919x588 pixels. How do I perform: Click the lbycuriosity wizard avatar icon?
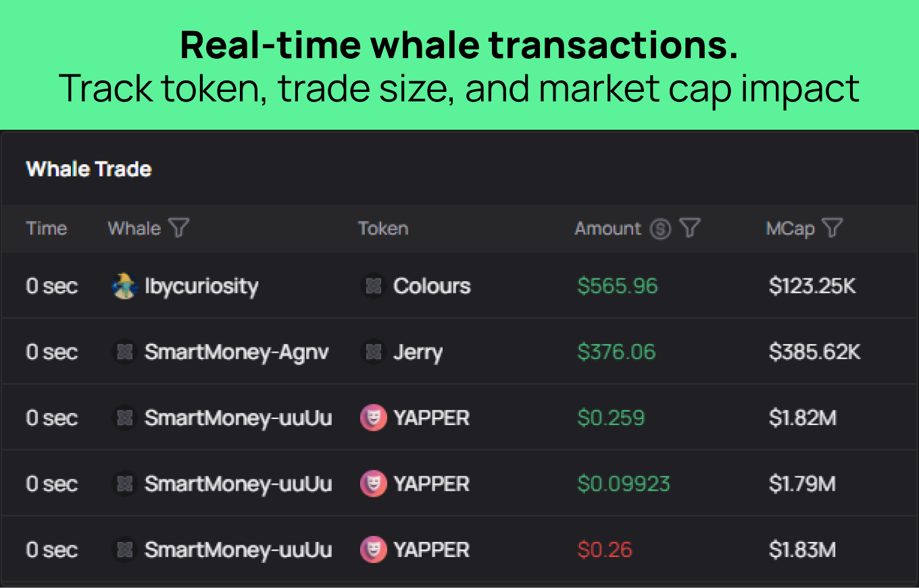tap(124, 286)
